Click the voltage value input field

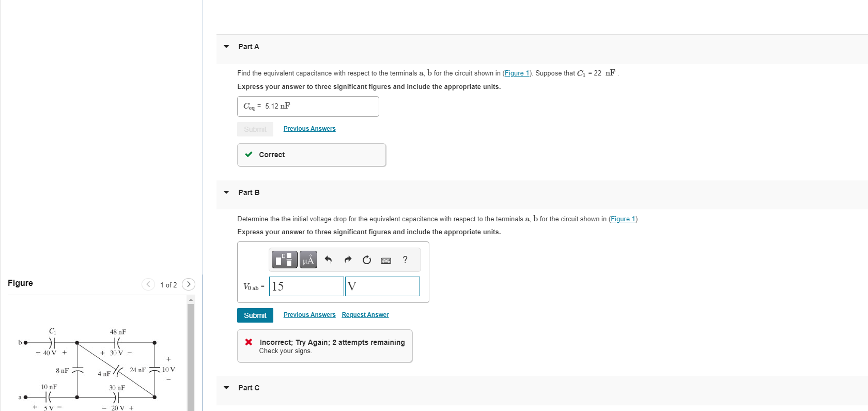tap(306, 286)
